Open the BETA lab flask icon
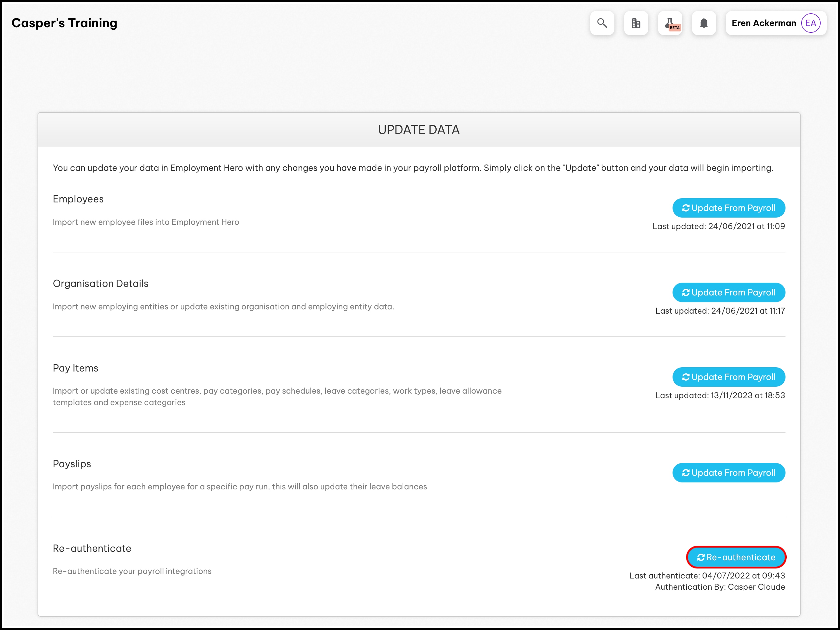Screen dimensions: 840x630 pyautogui.click(x=670, y=23)
